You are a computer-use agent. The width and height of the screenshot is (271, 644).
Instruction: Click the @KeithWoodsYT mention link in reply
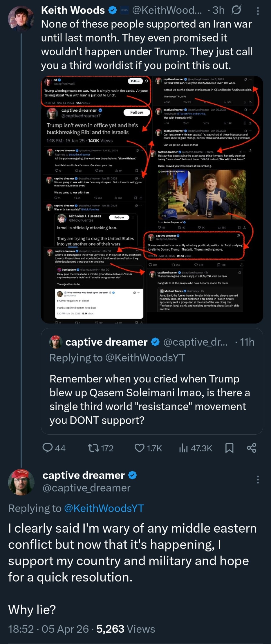tap(104, 508)
